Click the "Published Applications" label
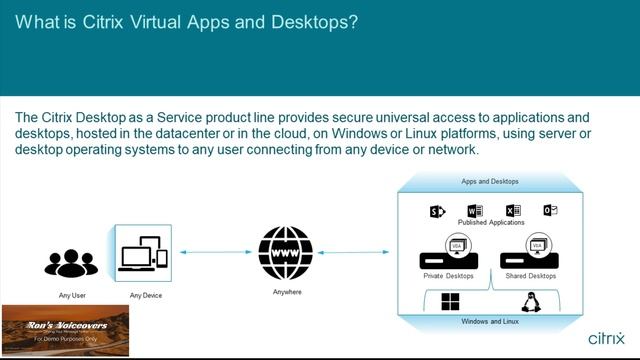640x360 pixels. coord(491,222)
